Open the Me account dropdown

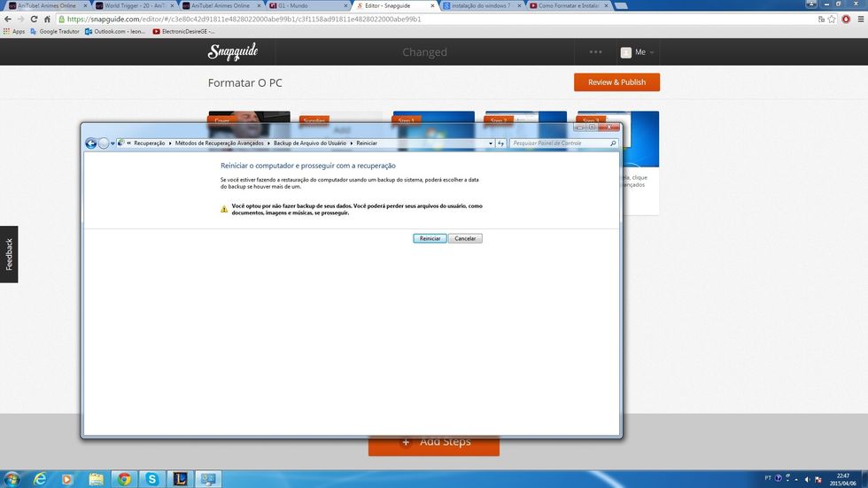click(638, 52)
